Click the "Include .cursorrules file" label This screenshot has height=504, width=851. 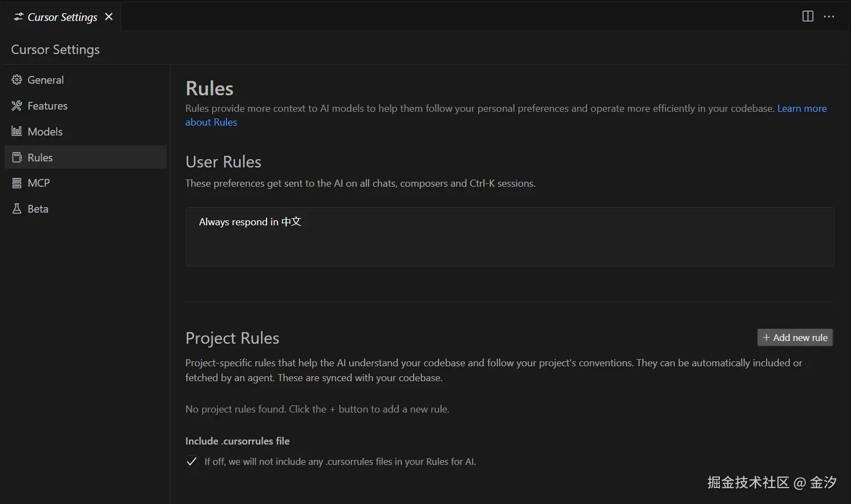[237, 441]
